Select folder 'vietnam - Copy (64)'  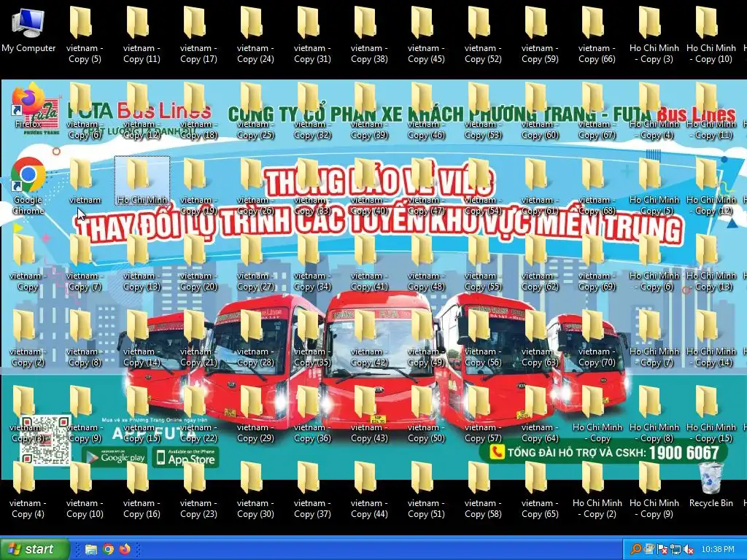540,414
